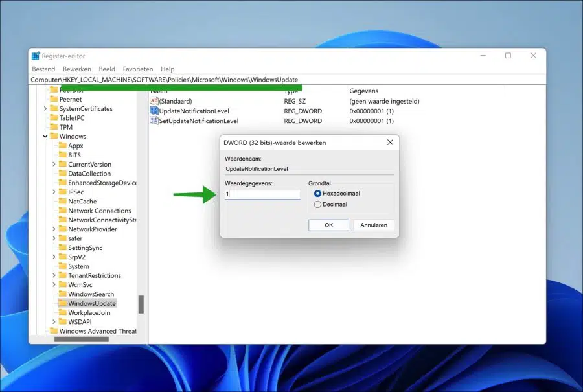The width and height of the screenshot is (583, 392).
Task: Click the Appx folder icon
Action: pos(62,145)
